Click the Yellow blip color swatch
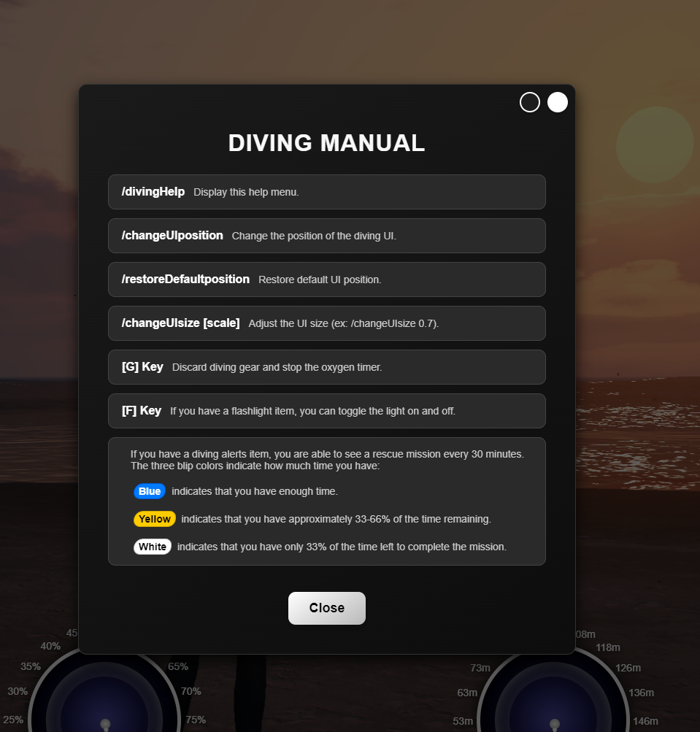The height and width of the screenshot is (732, 700). [x=155, y=519]
